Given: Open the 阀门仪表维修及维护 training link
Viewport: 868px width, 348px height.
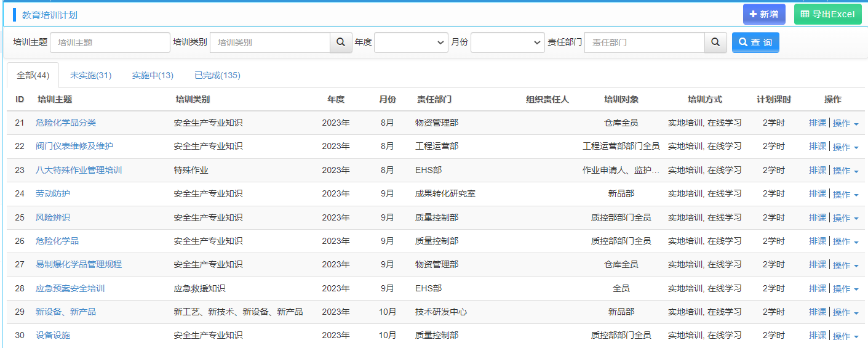Looking at the screenshot, I should tap(74, 146).
